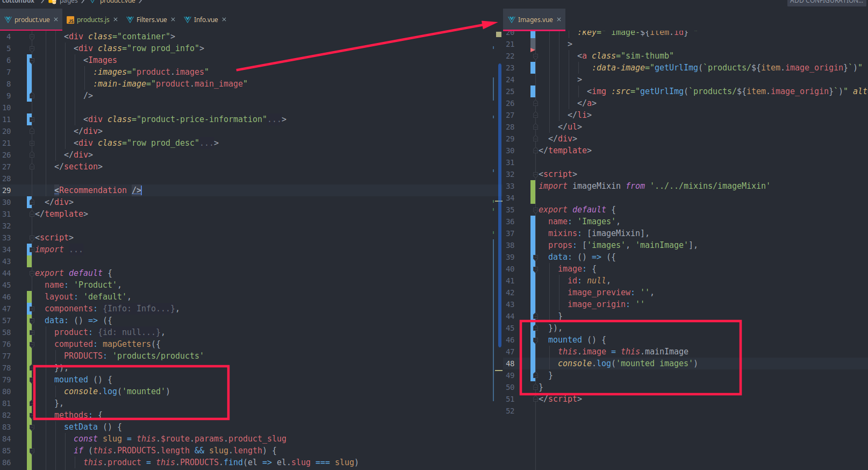Click the Vue icon on Filters.vue tab
The height and width of the screenshot is (470, 868).
pos(130,20)
